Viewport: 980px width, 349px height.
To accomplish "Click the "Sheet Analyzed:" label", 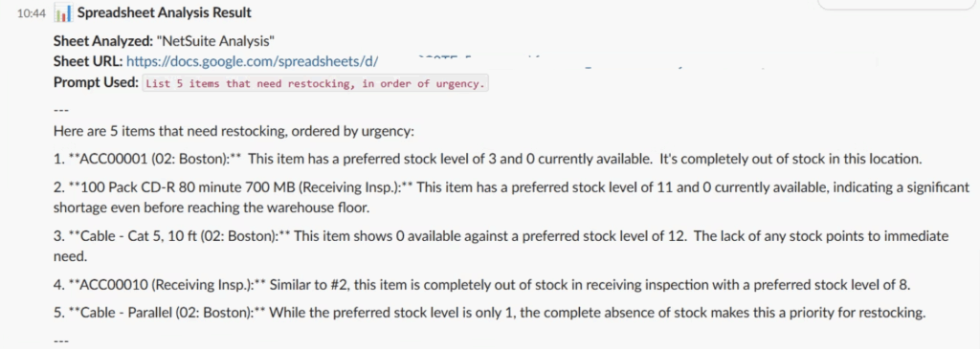I will click(103, 42).
